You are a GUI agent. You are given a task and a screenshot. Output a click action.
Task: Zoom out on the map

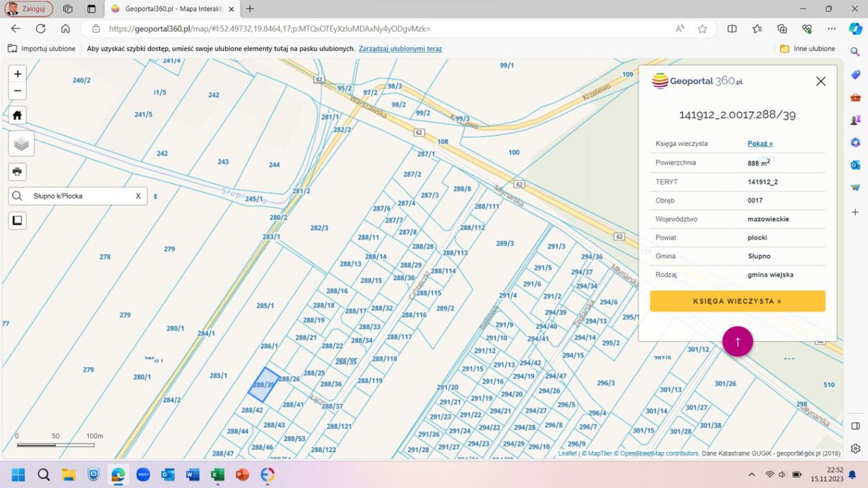(18, 91)
